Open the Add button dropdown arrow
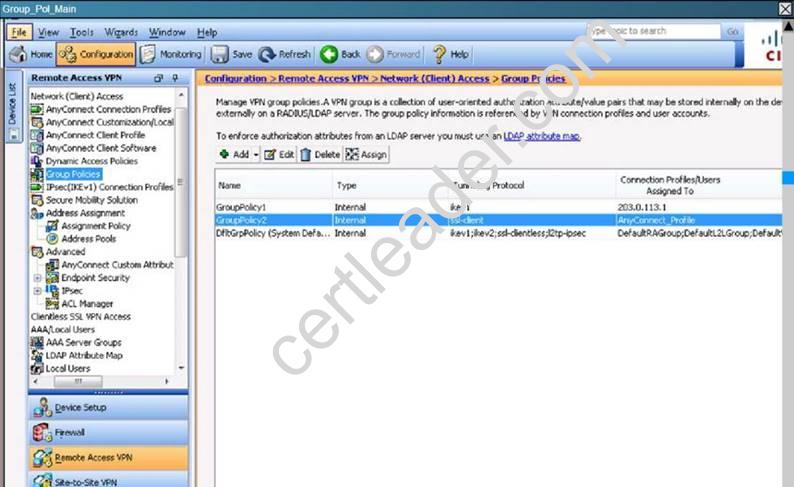Screen dimensions: 794x487 click(256, 155)
